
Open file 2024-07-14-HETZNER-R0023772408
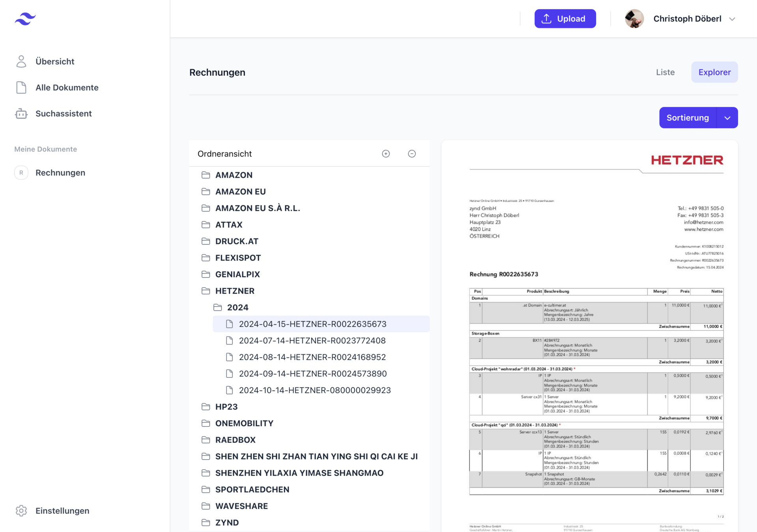tap(312, 340)
